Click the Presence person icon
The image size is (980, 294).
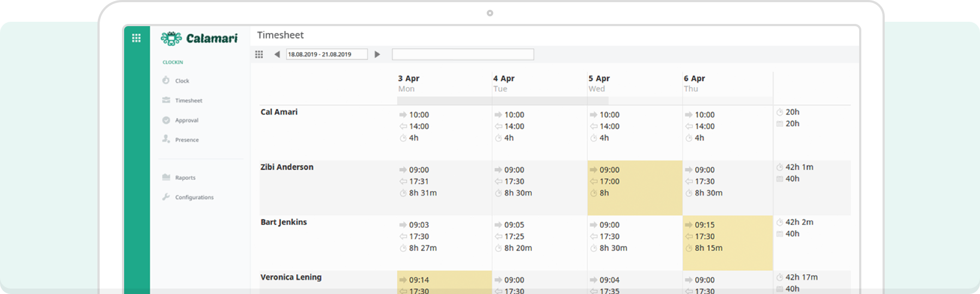pos(166,139)
